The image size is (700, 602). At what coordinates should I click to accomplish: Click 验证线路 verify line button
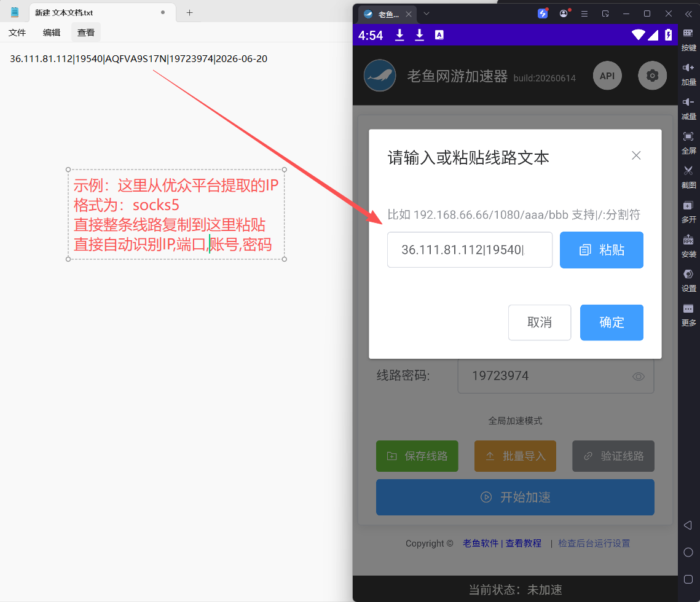(613, 456)
